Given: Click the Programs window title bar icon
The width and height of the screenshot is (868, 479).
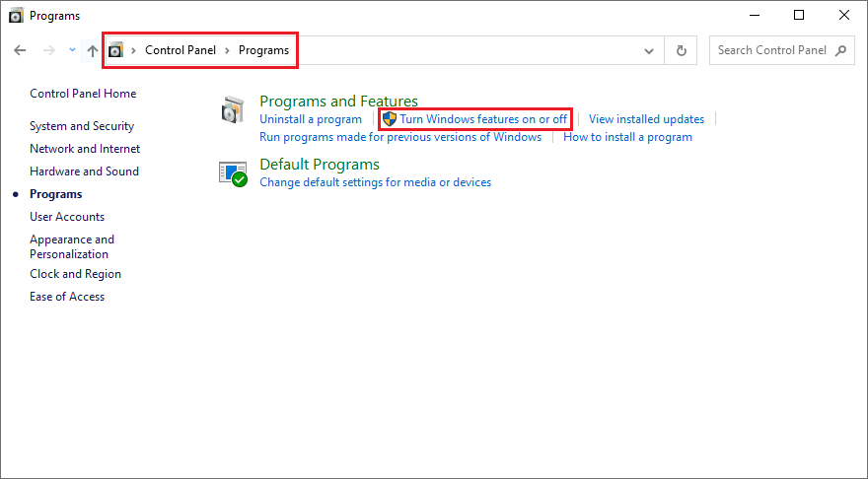Looking at the screenshot, I should tap(16, 16).
